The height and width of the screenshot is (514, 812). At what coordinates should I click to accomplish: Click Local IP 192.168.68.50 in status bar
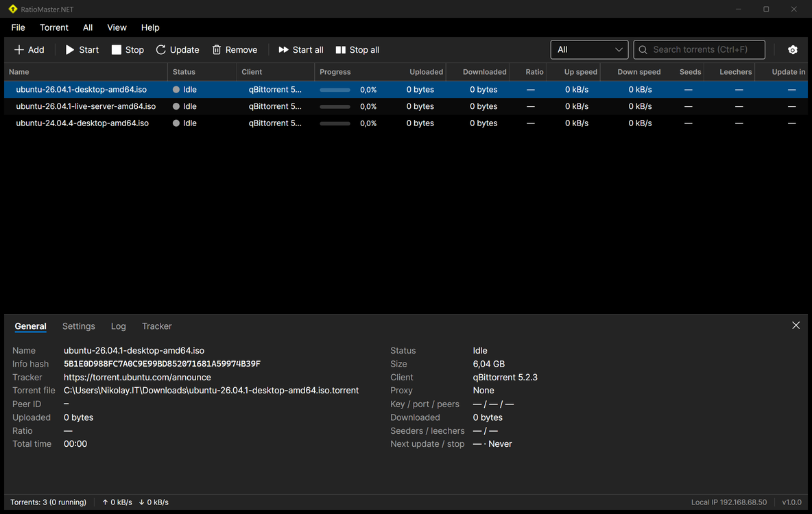(728, 502)
